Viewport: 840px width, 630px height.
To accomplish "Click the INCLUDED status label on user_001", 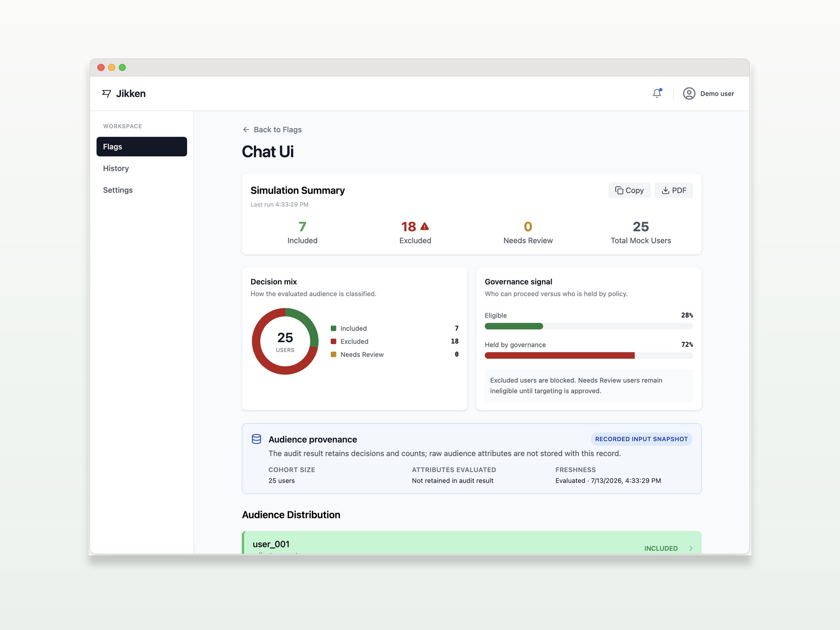I will pos(661,548).
